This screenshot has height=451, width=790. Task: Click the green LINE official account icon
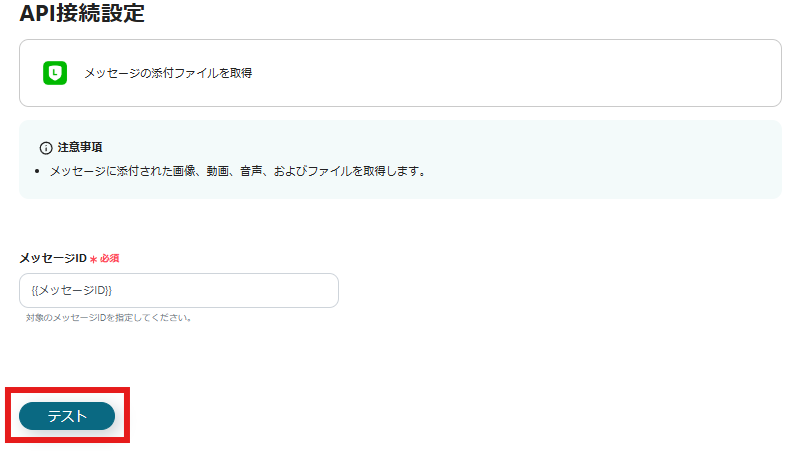(55, 73)
